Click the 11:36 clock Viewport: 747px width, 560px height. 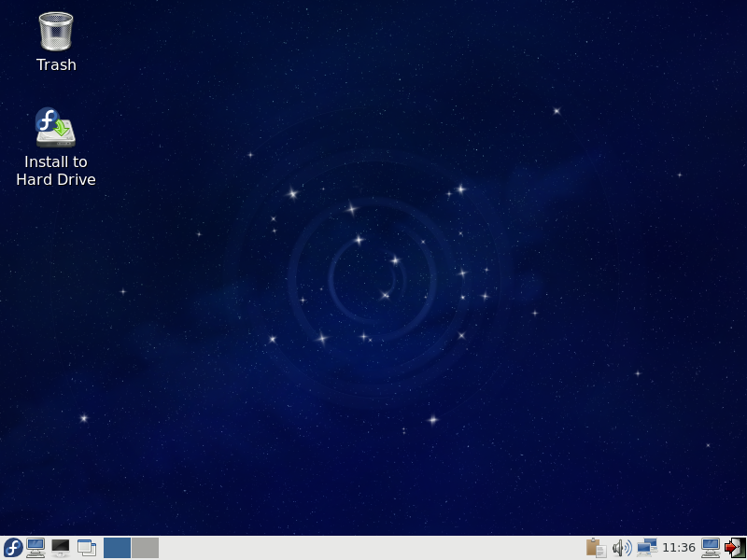click(x=679, y=548)
